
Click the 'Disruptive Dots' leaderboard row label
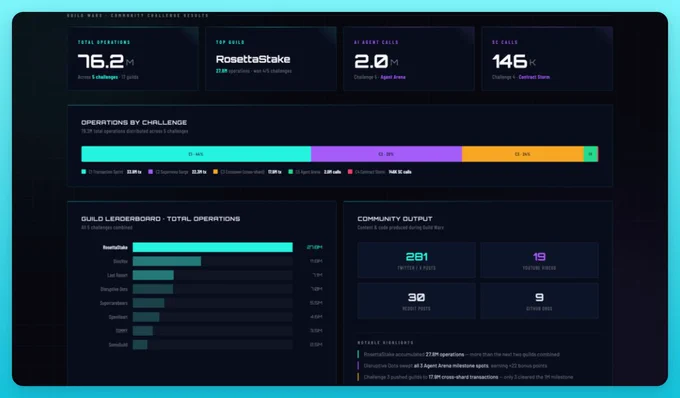[x=114, y=289]
